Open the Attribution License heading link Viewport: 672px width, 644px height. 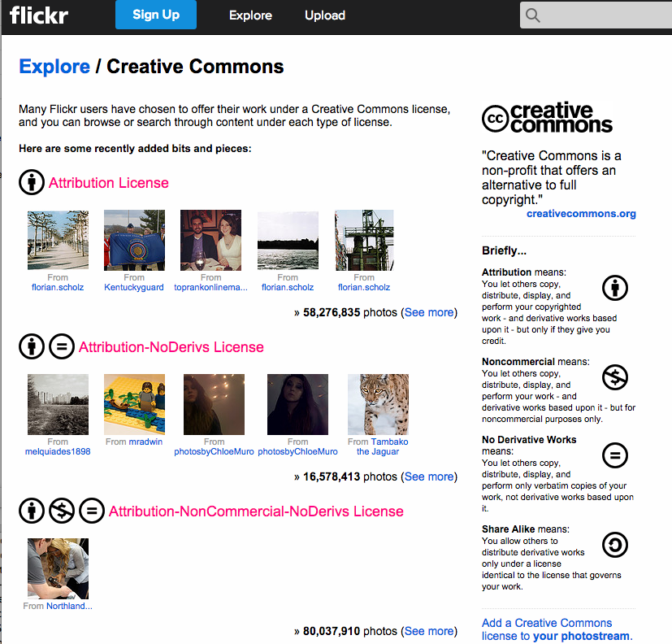click(108, 183)
